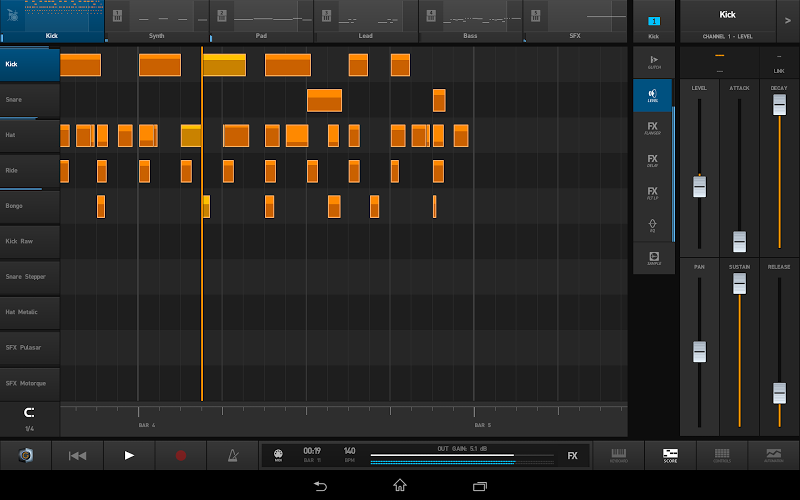This screenshot has width=800, height=500.
Task: Adjust the Level slider
Action: click(x=699, y=187)
